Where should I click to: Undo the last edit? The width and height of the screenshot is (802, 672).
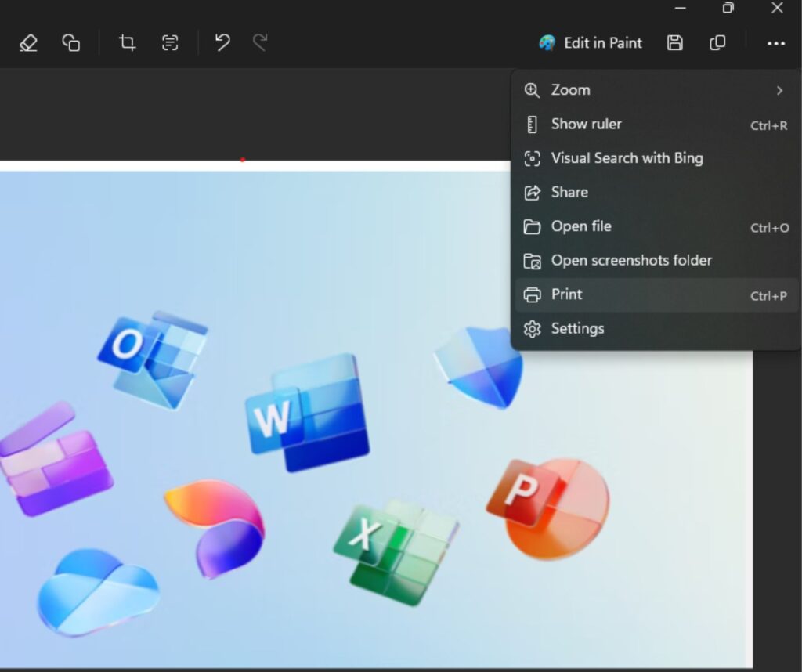tap(222, 42)
